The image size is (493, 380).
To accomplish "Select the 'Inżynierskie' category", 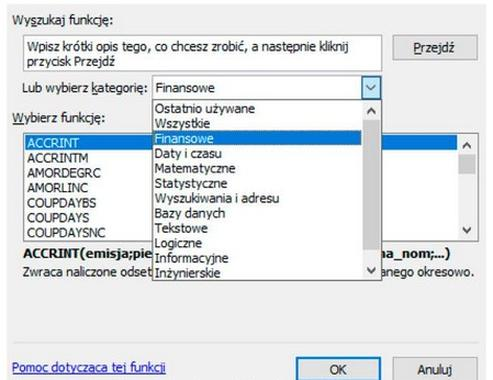I will [257, 273].
